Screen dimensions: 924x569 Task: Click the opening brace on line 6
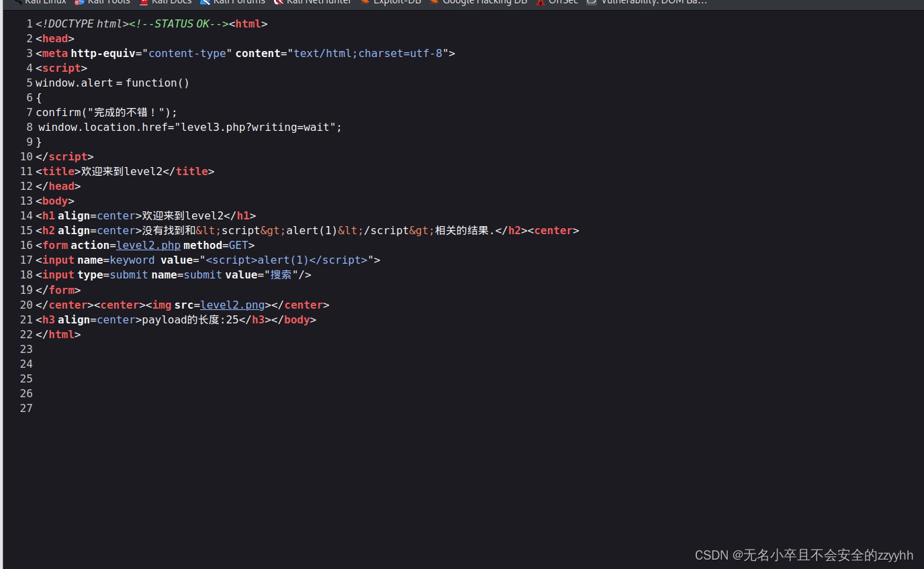39,98
